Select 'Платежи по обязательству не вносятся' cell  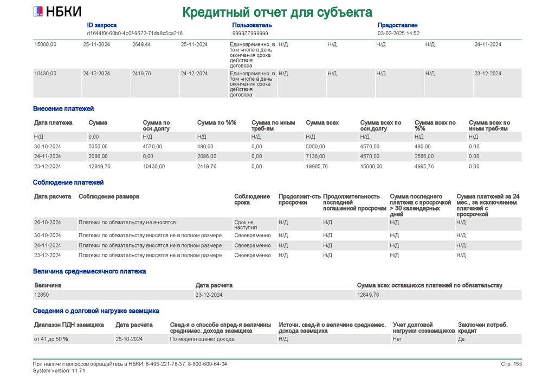pos(127,223)
